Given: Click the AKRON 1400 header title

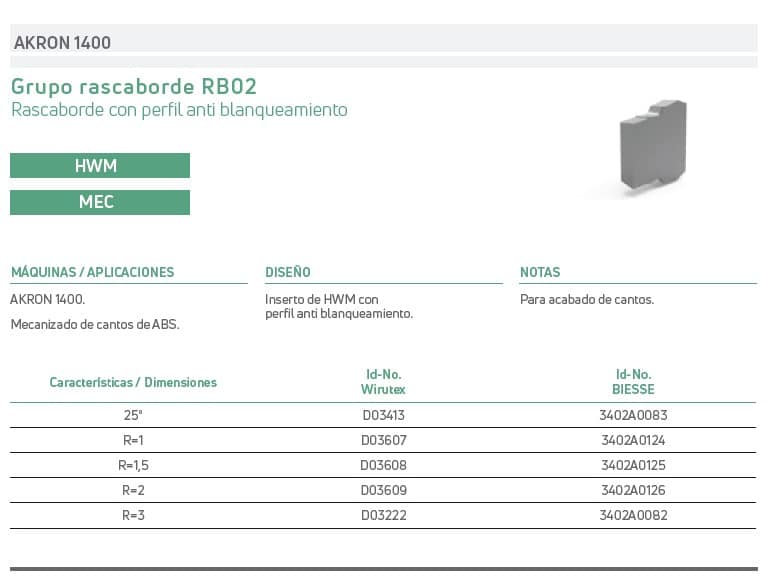Looking at the screenshot, I should coord(62,43).
